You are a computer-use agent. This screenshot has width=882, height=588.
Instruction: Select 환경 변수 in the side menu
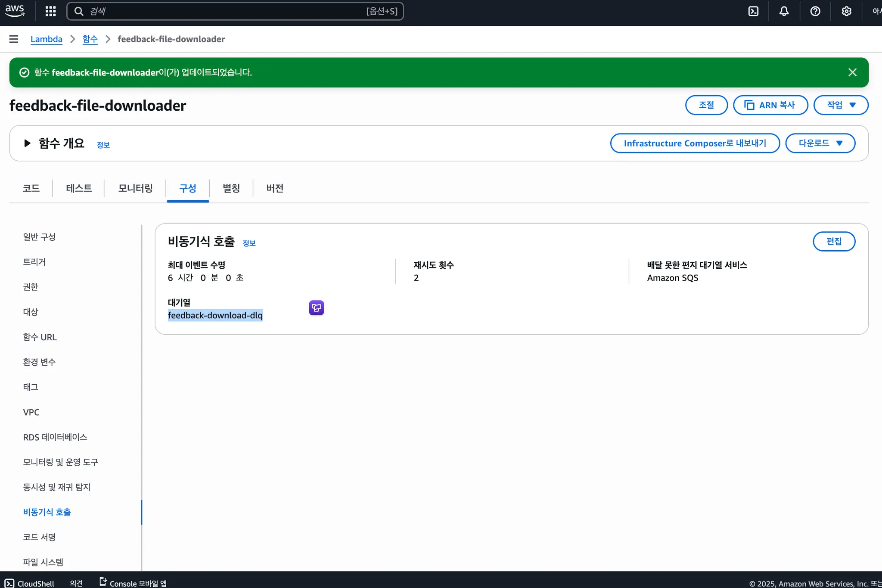pos(39,362)
